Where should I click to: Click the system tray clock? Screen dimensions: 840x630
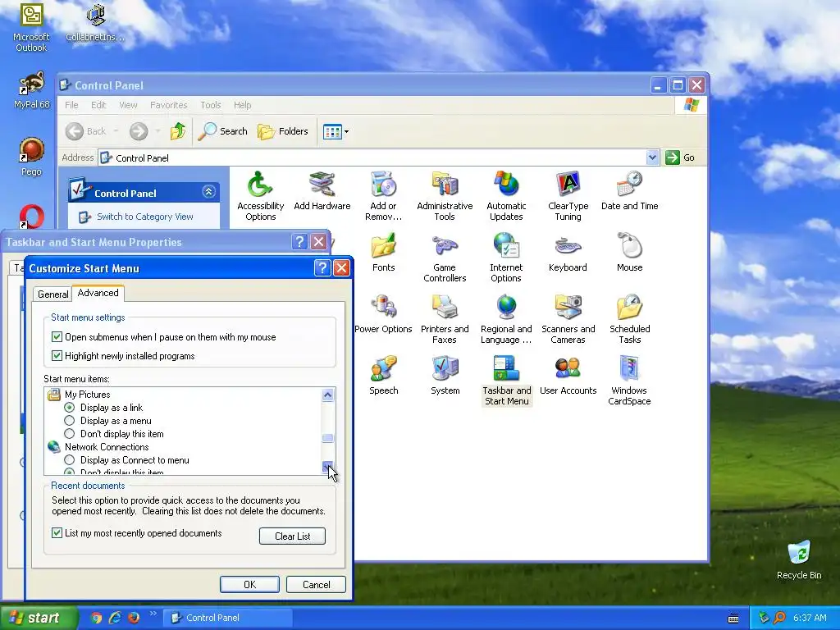[x=810, y=618]
